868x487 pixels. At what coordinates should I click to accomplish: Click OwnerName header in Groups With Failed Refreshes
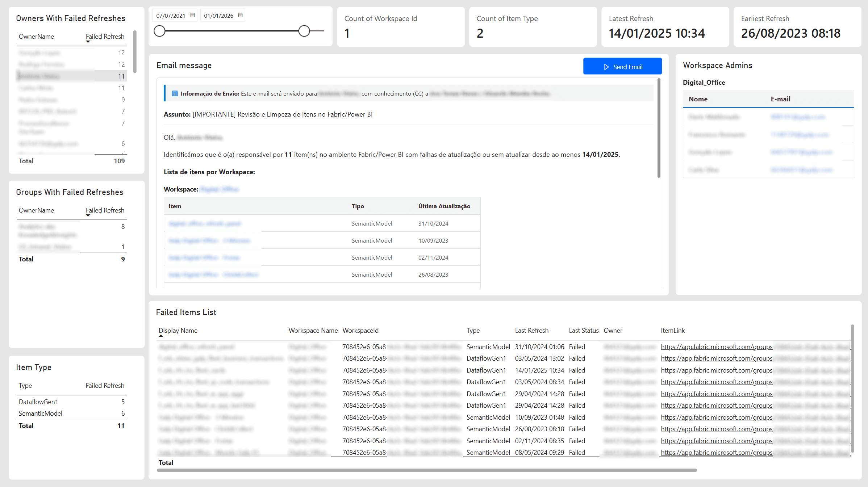pyautogui.click(x=36, y=210)
